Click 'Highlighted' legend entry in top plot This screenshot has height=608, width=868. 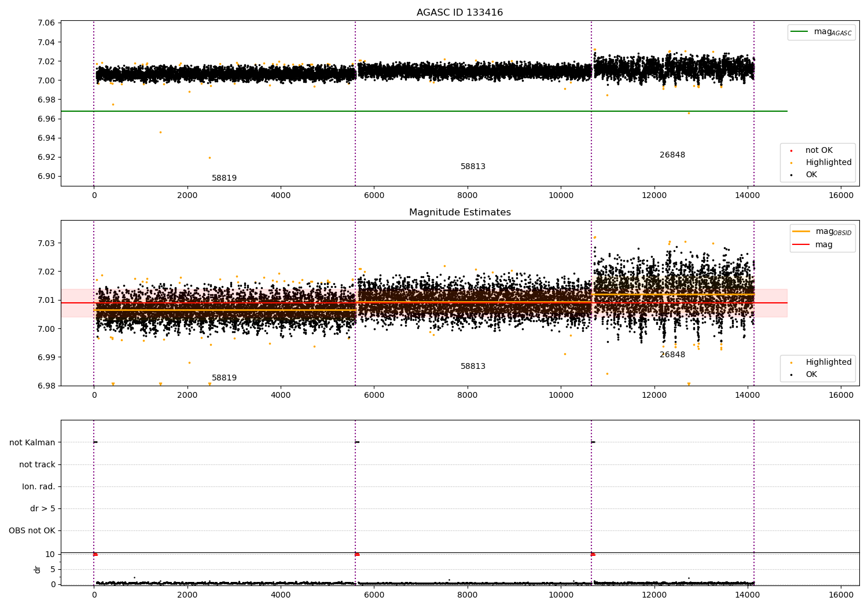(829, 163)
